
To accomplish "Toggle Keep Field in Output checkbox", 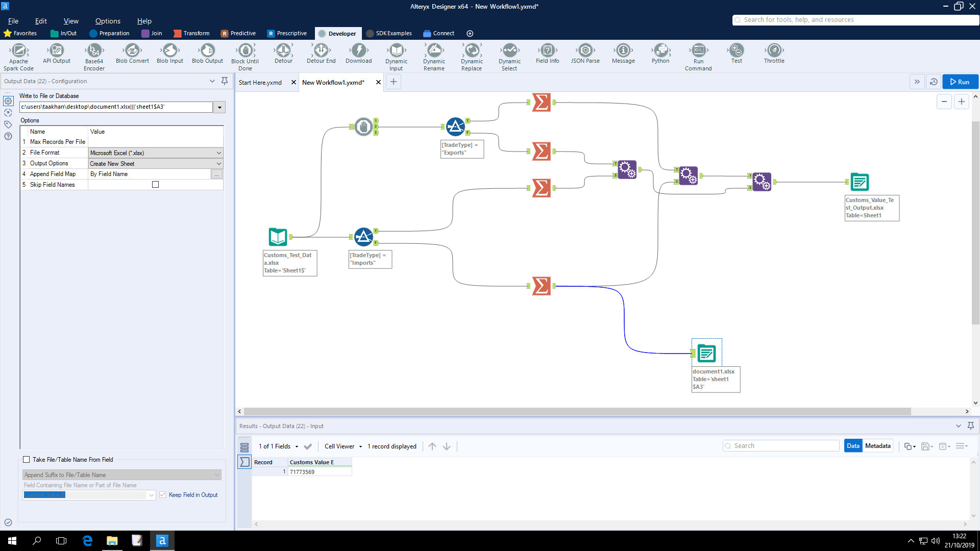I will 163,495.
